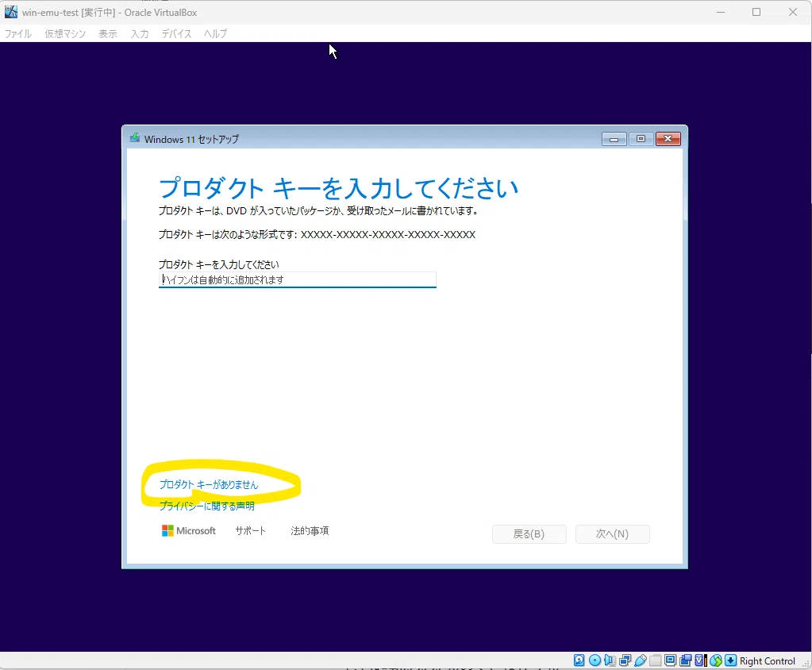Viewport: 812px width, 670px height.
Task: Click the Windows 11 setup icon
Action: click(135, 138)
